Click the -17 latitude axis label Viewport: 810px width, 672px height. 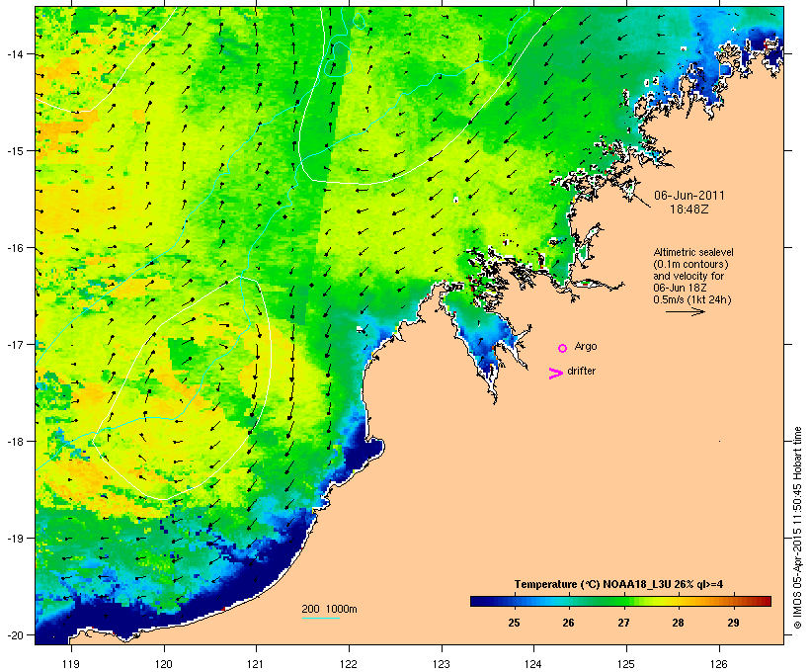click(x=14, y=344)
